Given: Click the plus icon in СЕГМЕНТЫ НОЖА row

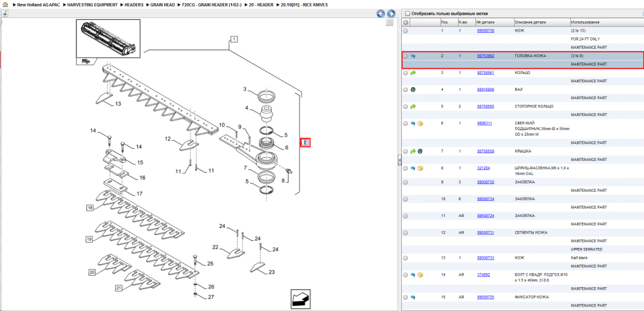Looking at the screenshot, I should point(405,232).
